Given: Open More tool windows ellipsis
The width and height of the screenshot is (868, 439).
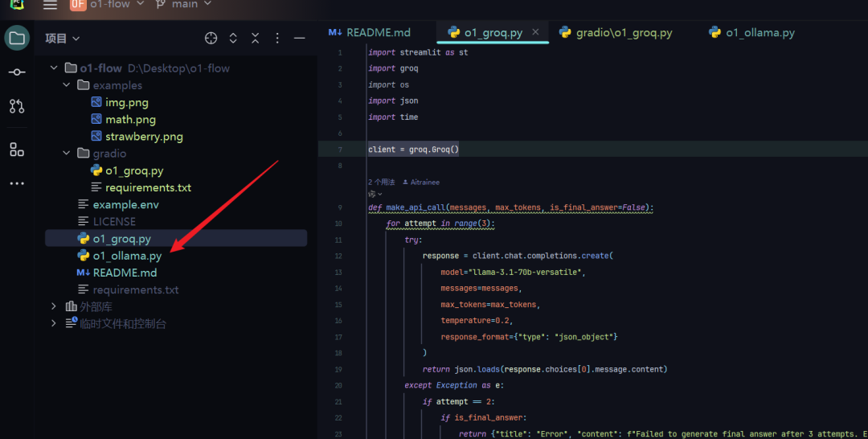Looking at the screenshot, I should click(x=17, y=183).
